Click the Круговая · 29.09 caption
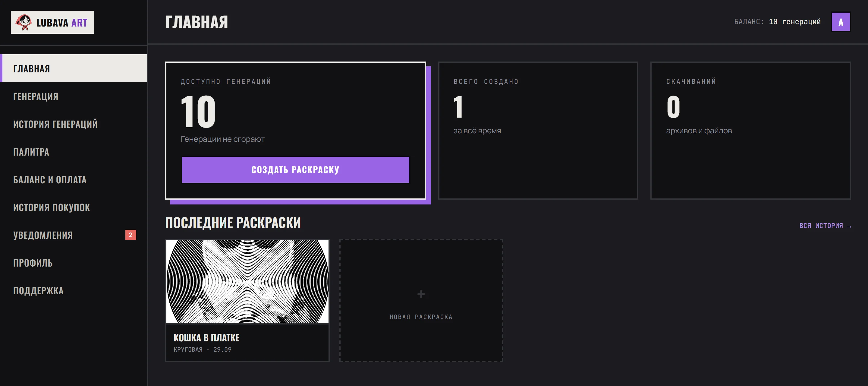This screenshot has width=868, height=386. [x=202, y=349]
